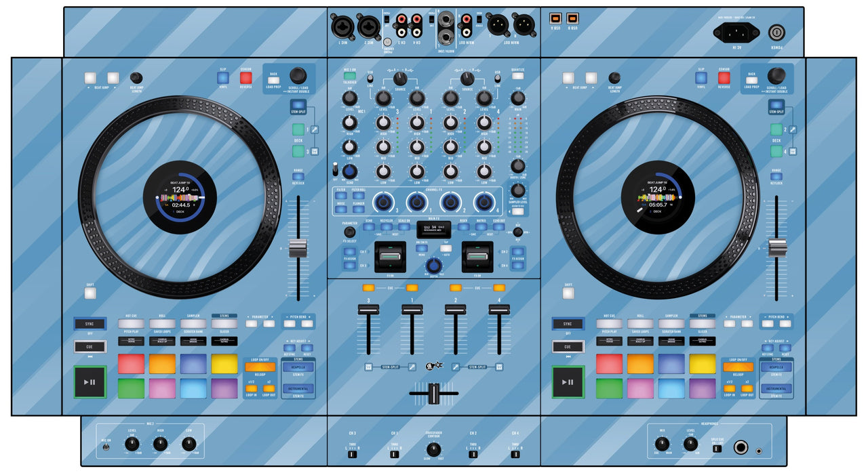
Task: Click the left deck STEM-SPLIT button
Action: click(300, 104)
